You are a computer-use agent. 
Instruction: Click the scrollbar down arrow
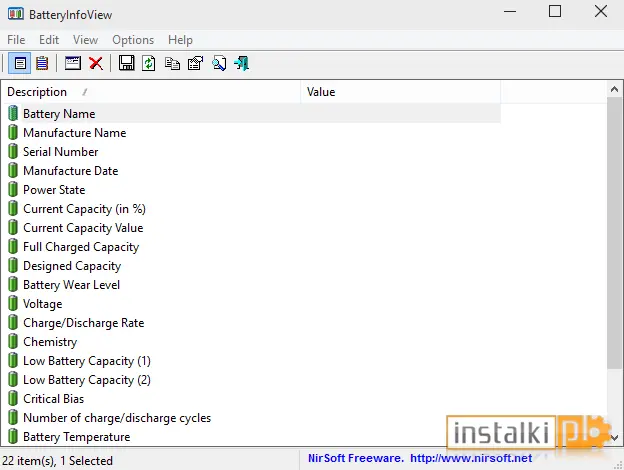614,438
